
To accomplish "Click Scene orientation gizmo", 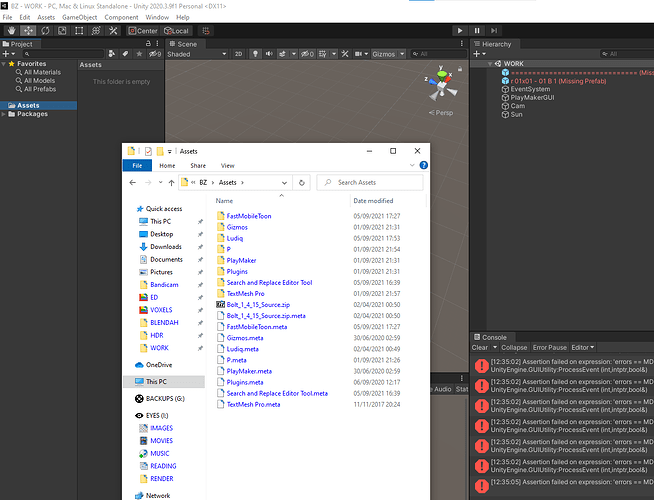I will (x=441, y=83).
